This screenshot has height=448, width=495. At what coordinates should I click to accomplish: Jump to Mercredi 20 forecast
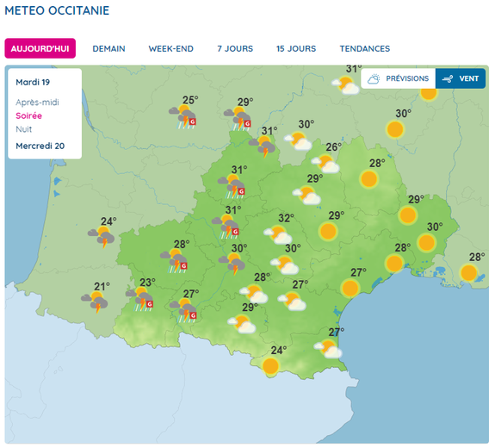tap(40, 146)
